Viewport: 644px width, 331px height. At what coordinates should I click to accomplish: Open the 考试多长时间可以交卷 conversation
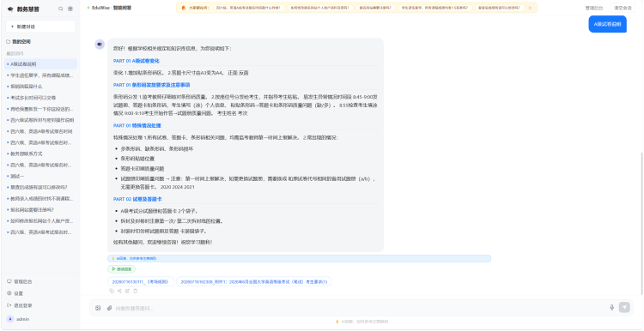pos(40,98)
